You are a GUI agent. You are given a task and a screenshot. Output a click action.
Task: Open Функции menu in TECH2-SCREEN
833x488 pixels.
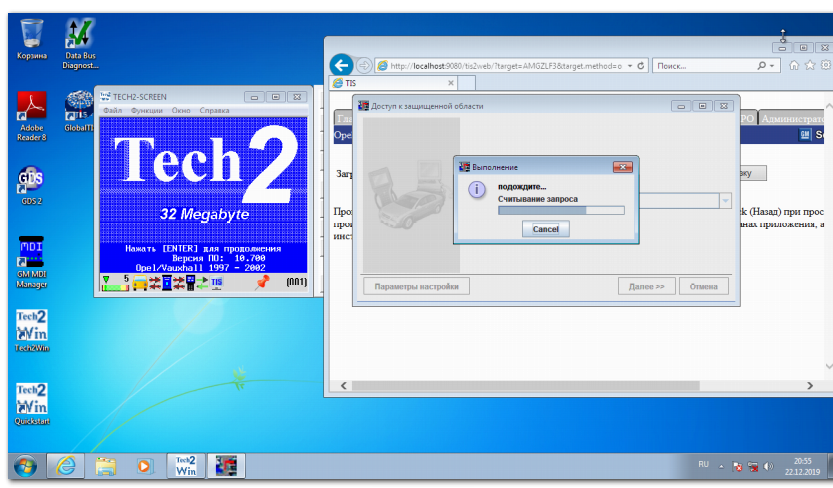click(x=147, y=110)
